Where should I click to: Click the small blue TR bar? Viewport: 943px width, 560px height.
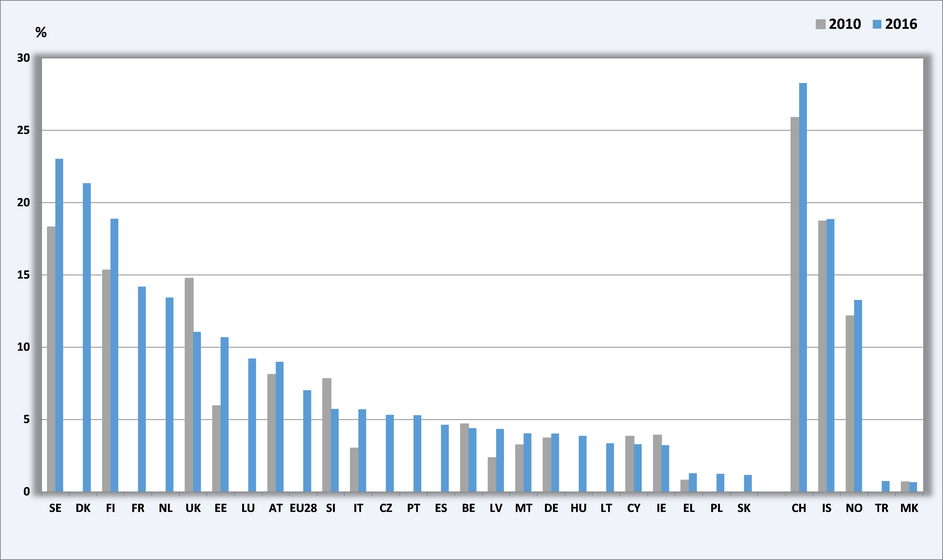click(x=885, y=486)
